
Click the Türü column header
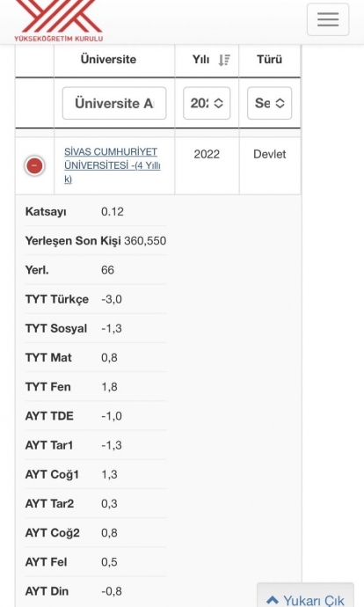point(269,60)
